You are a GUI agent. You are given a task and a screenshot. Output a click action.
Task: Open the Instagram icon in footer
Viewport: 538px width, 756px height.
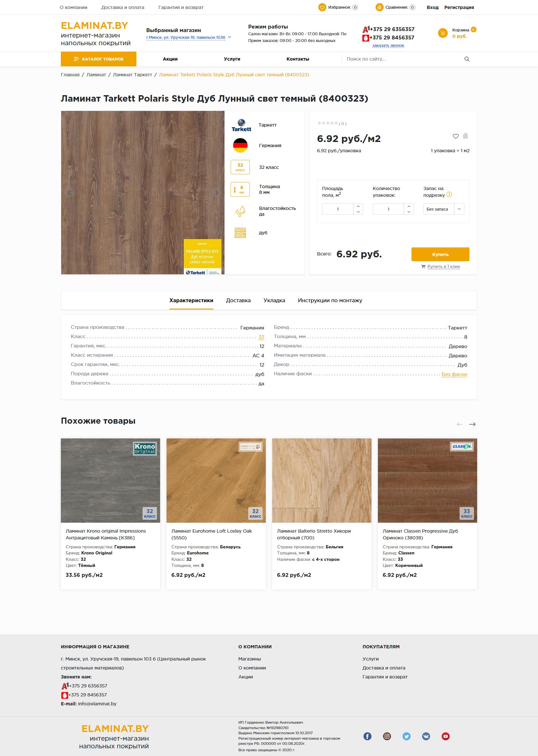point(387,736)
